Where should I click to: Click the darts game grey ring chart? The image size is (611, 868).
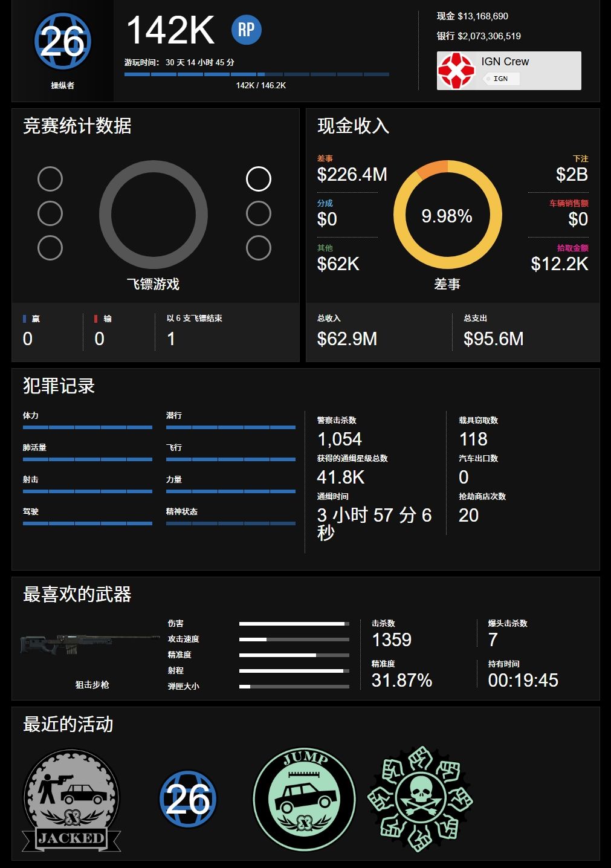[154, 215]
